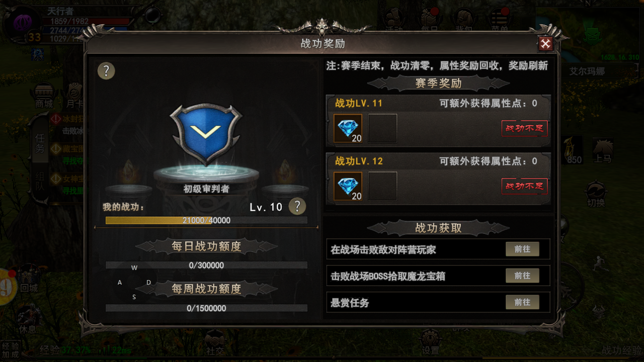Click the 战功不足 button for LV. 11
The height and width of the screenshot is (362, 644).
(x=524, y=128)
